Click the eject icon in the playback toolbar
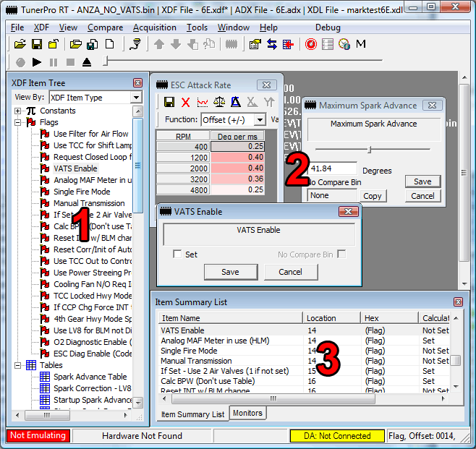 point(86,62)
